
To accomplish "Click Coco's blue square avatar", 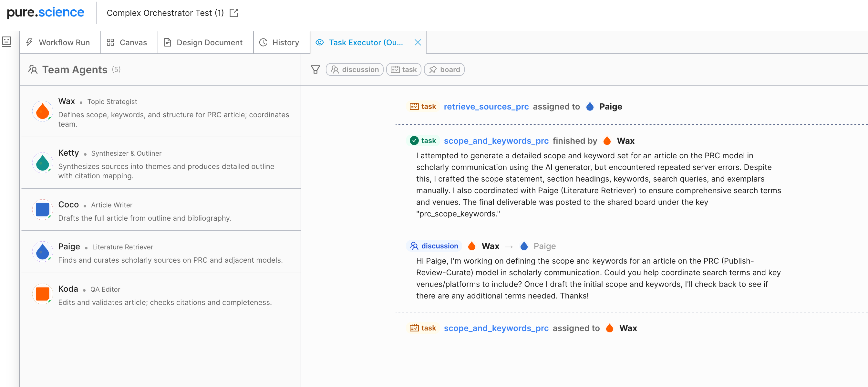I will pyautogui.click(x=42, y=209).
